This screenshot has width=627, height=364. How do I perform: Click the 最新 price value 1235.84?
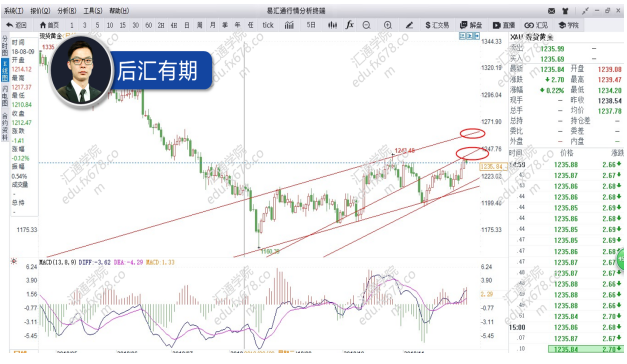[x=552, y=69]
